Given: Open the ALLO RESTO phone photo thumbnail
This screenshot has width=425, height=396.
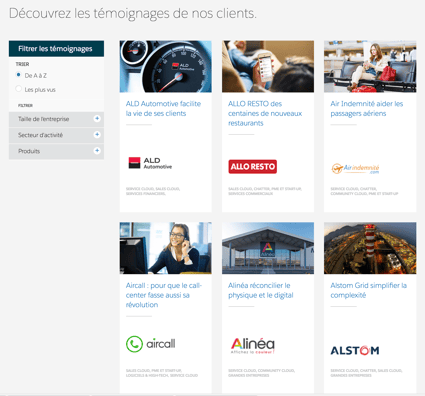Looking at the screenshot, I should 268,66.
